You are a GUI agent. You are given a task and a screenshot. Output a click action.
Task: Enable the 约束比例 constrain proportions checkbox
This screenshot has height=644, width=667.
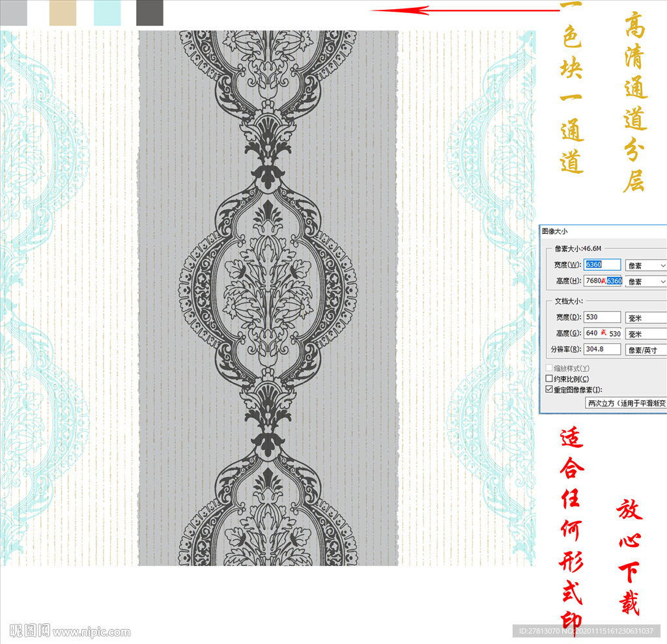click(x=549, y=378)
